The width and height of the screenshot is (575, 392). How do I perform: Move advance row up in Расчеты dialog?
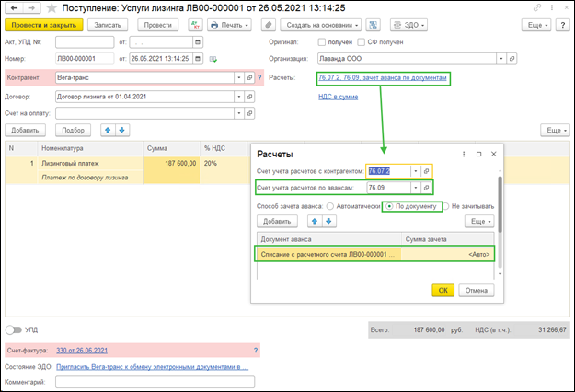click(x=315, y=221)
